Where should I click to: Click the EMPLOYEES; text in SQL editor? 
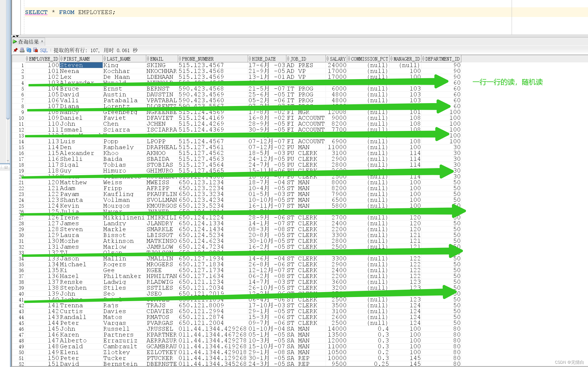click(97, 12)
